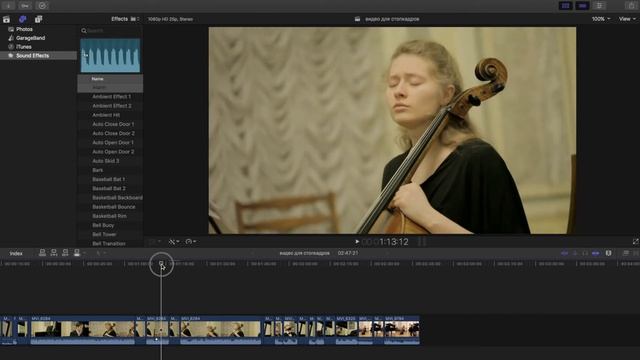This screenshot has height=360, width=640.
Task: Click overwrite clip edit button
Action: point(77,253)
